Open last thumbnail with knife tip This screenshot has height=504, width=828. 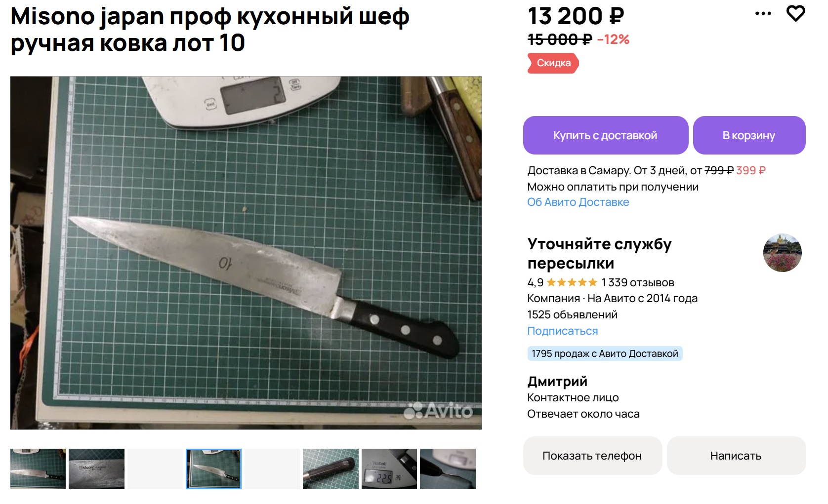[448, 469]
